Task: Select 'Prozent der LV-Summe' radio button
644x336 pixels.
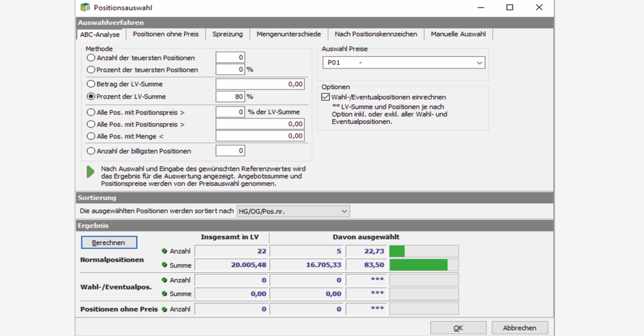Action: pyautogui.click(x=91, y=97)
